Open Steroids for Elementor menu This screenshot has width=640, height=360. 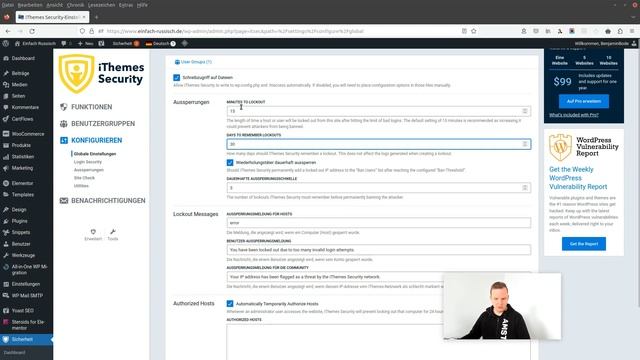(27, 325)
